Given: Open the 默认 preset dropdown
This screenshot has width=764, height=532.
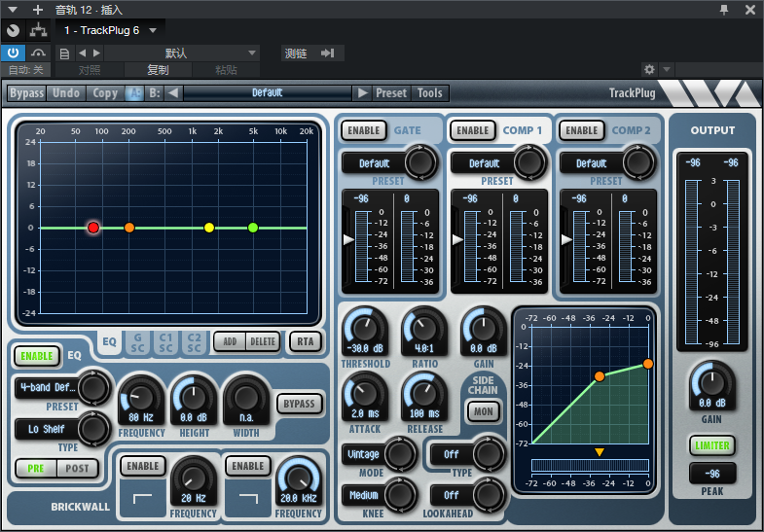Looking at the screenshot, I should pos(182,53).
